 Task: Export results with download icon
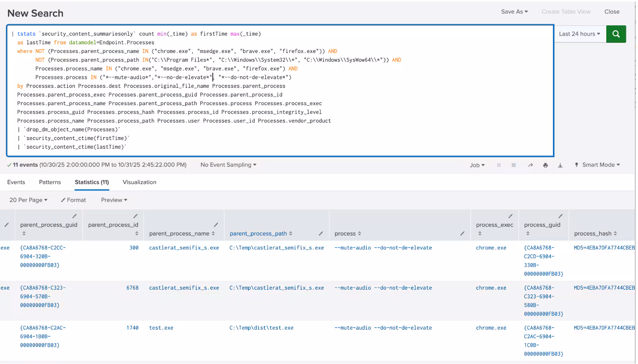click(x=560, y=165)
